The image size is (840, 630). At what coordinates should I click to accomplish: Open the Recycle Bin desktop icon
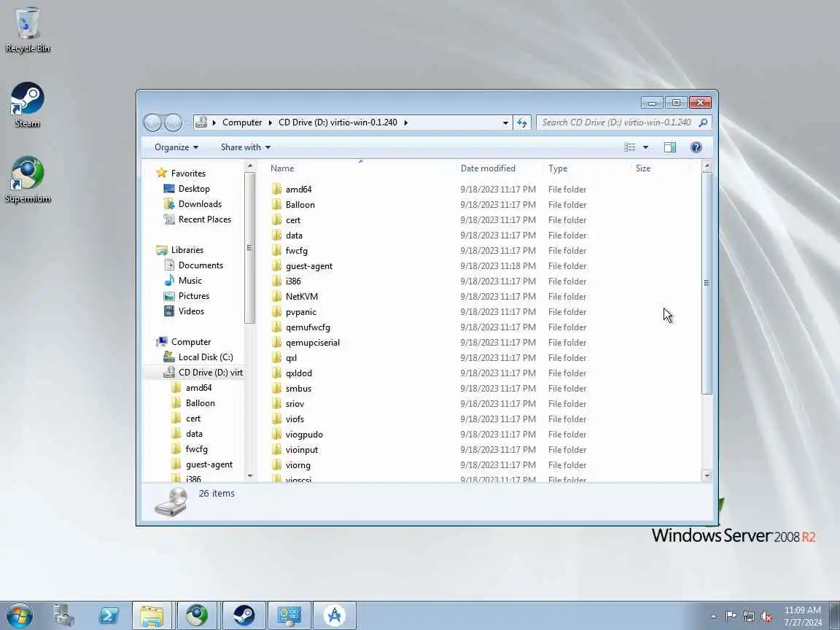[27, 30]
